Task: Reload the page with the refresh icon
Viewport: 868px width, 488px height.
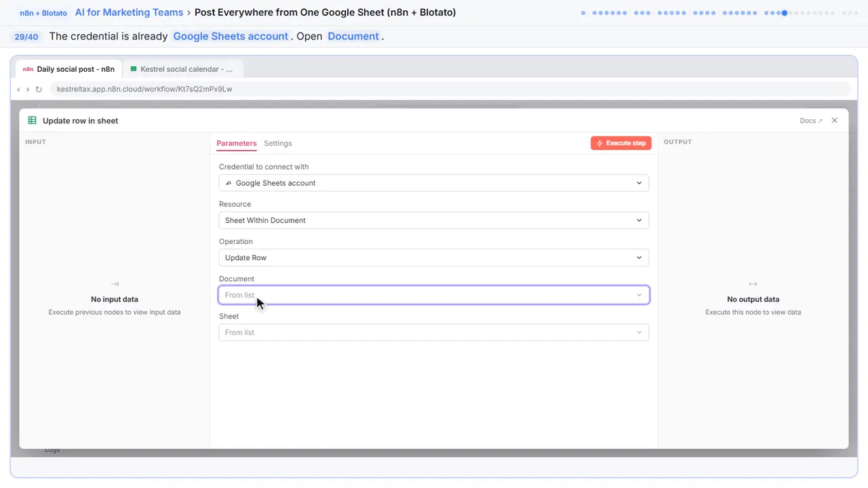Action: tap(39, 89)
